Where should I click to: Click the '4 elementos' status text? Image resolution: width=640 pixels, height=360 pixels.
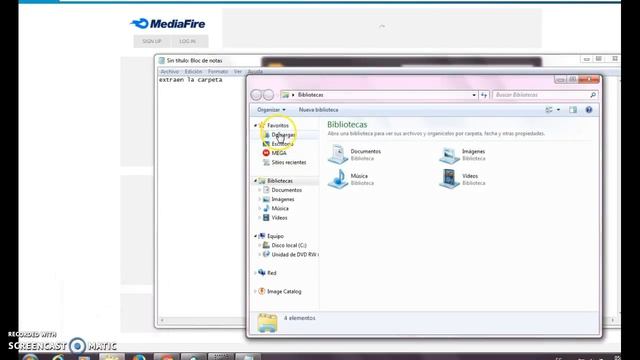click(300, 318)
